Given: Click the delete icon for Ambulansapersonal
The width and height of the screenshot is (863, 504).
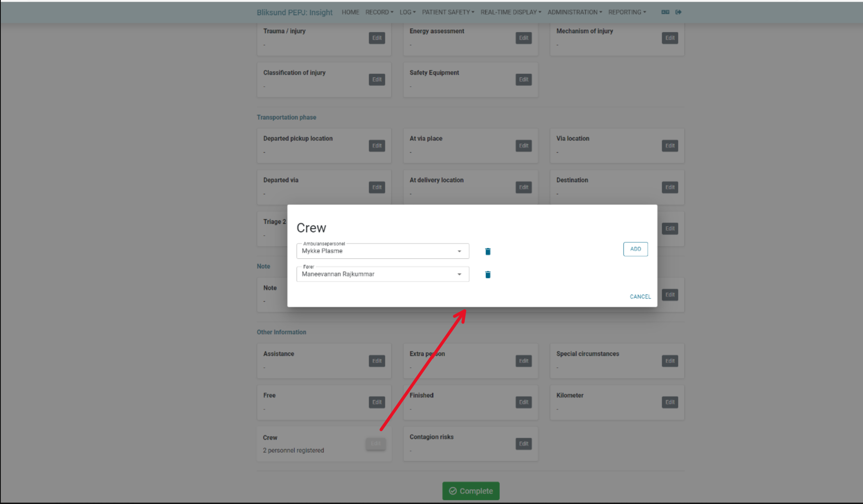Looking at the screenshot, I should click(x=487, y=251).
